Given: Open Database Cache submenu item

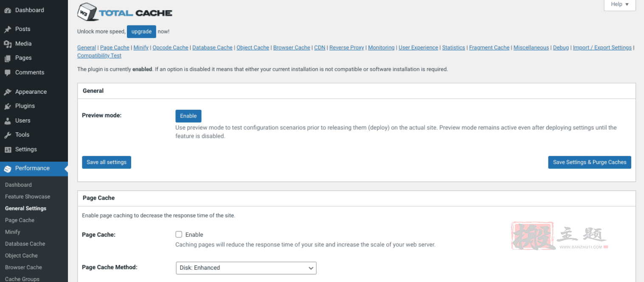Looking at the screenshot, I should pyautogui.click(x=25, y=244).
